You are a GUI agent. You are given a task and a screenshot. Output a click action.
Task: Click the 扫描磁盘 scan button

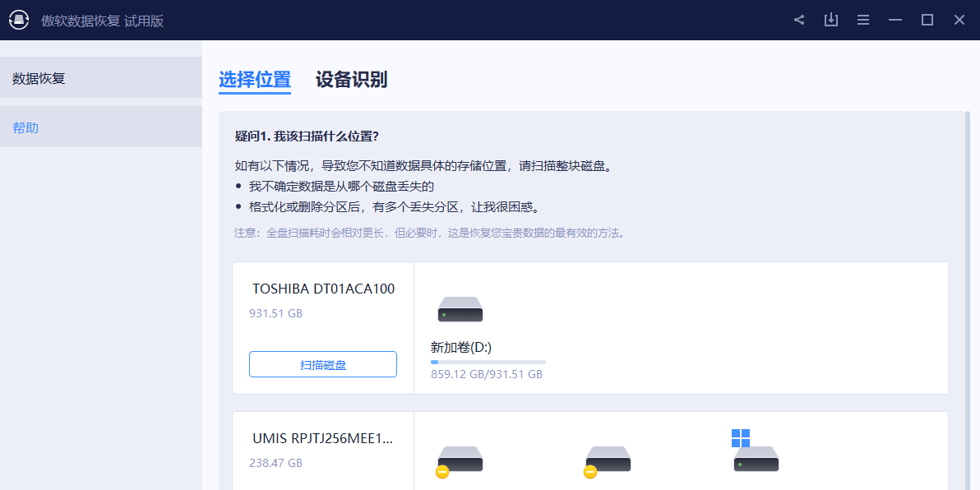(x=322, y=364)
